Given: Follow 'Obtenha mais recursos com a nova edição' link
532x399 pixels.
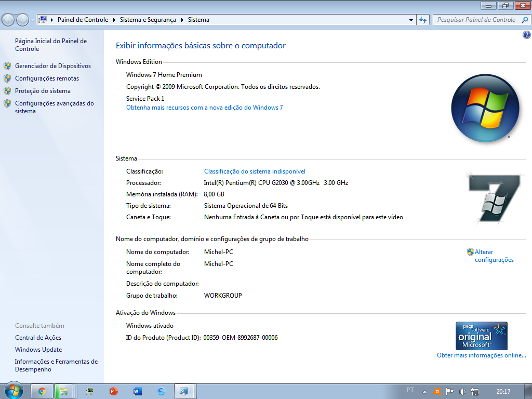Looking at the screenshot, I should (x=205, y=108).
